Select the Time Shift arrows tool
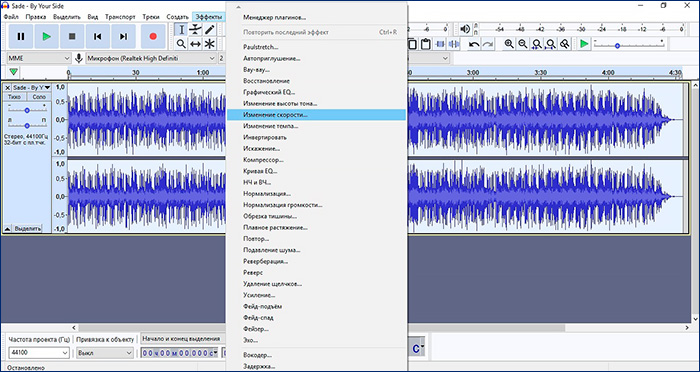This screenshot has height=372, width=700. 196,44
